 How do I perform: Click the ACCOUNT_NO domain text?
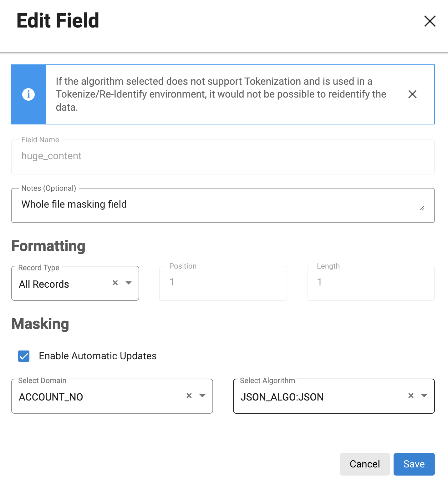(51, 397)
